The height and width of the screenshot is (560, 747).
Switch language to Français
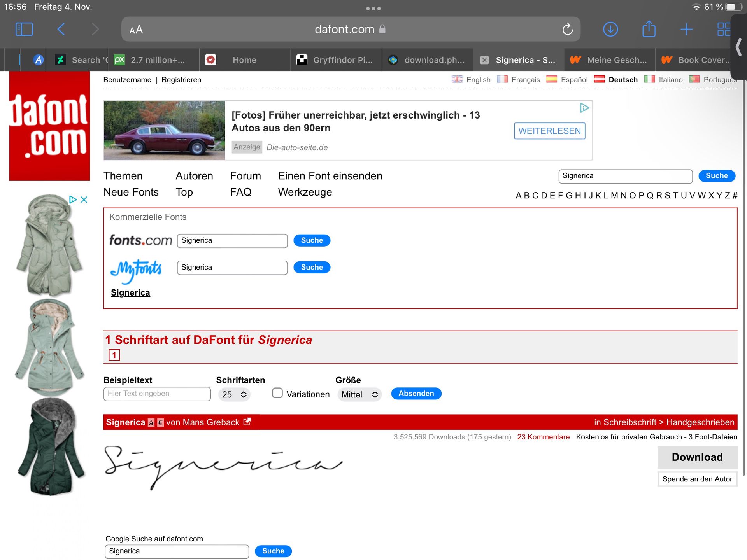pos(518,80)
